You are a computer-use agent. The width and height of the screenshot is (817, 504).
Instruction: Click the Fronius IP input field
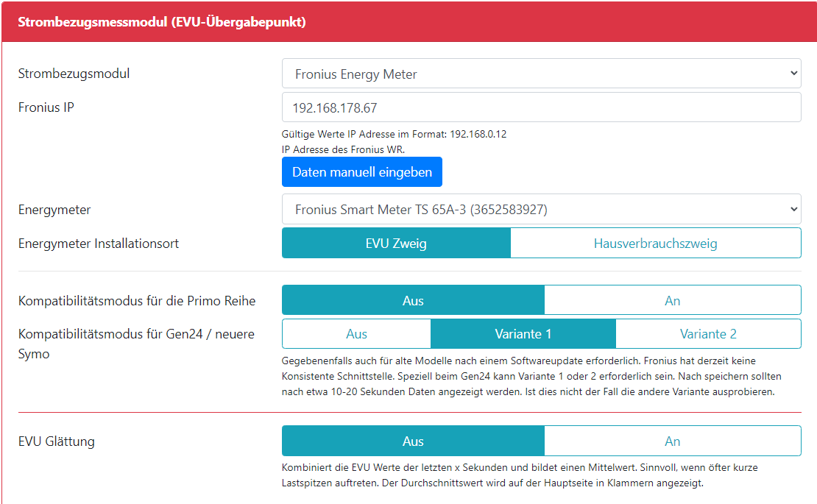pos(542,107)
